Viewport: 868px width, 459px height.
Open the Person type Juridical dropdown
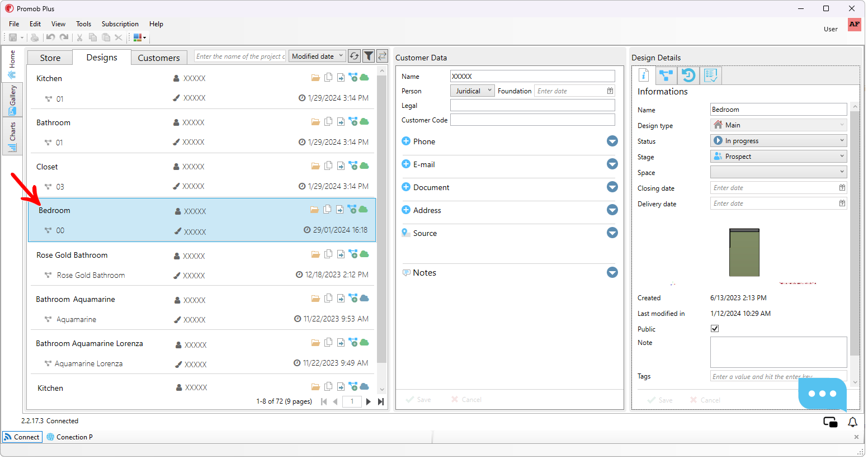coord(473,91)
